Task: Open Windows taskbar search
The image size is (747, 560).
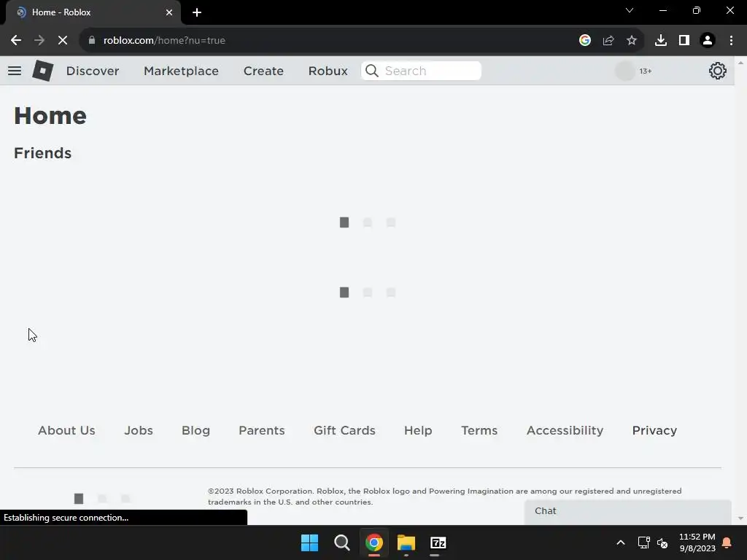Action: pyautogui.click(x=342, y=542)
